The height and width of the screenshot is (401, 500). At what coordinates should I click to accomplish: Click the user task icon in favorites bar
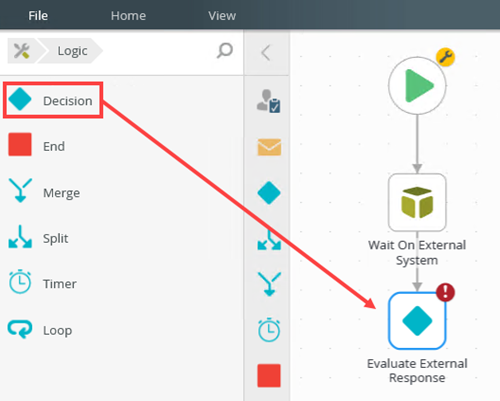click(269, 101)
